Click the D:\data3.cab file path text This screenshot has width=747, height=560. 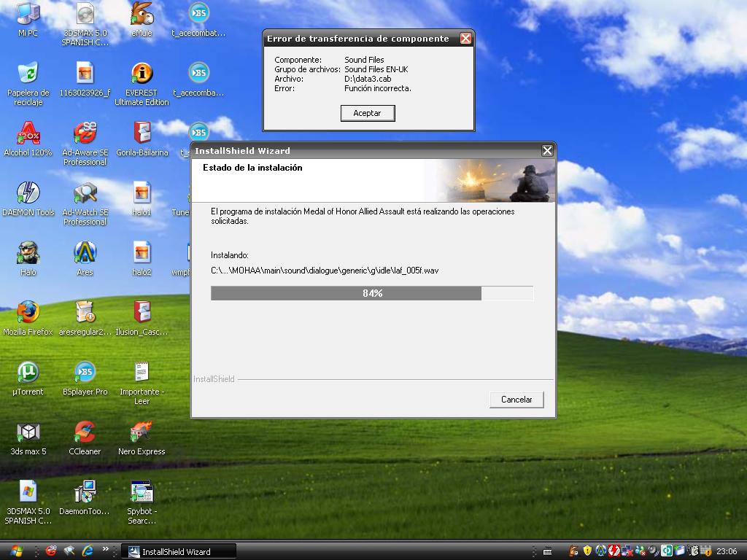pos(368,79)
